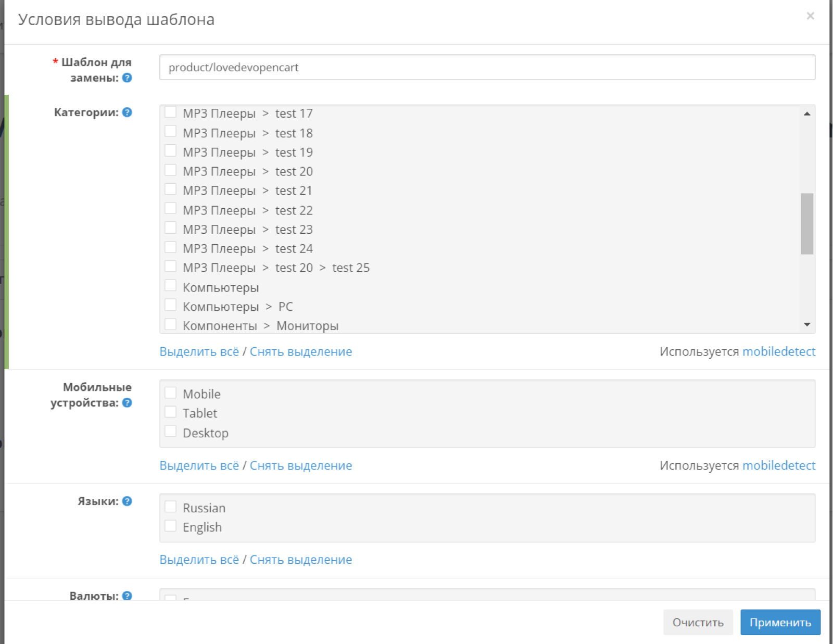833x644 pixels.
Task: Check MP3 Плееры > test 19 checkbox
Action: point(170,150)
